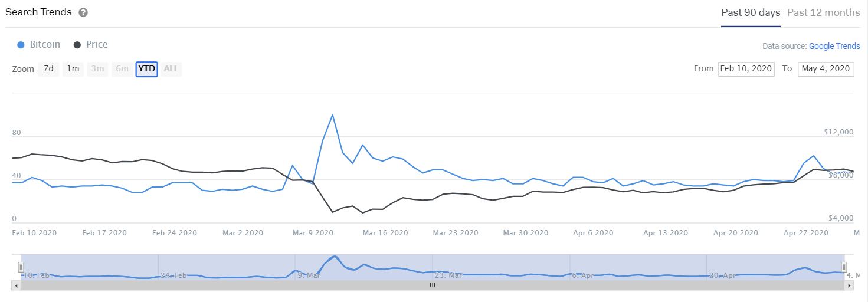
Task: Select the 3m zoom option
Action: (x=97, y=69)
